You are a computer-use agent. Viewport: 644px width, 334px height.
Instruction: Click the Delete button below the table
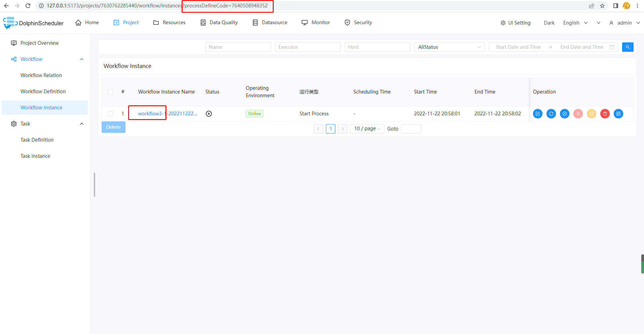click(113, 127)
